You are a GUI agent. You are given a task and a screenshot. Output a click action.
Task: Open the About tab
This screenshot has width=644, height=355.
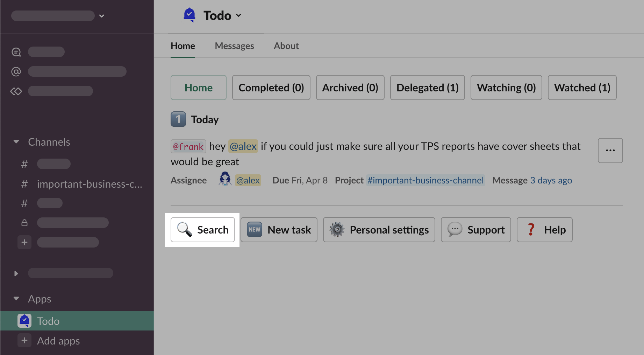click(286, 46)
